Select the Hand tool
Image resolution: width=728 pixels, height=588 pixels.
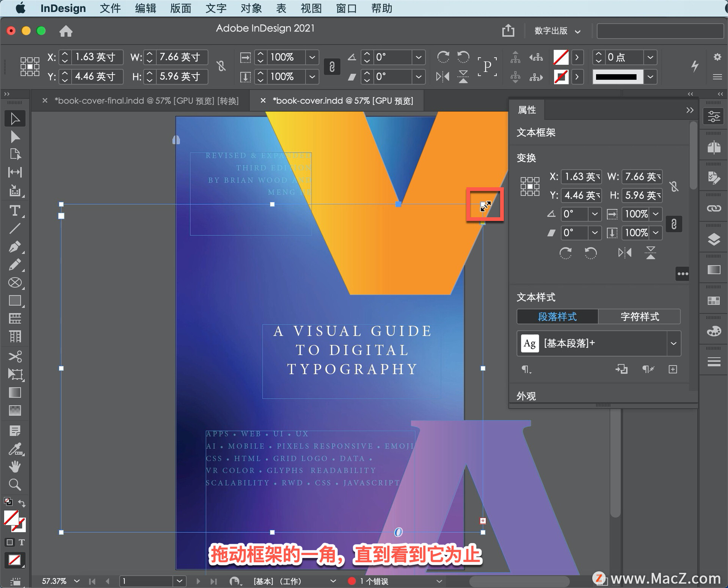15,467
